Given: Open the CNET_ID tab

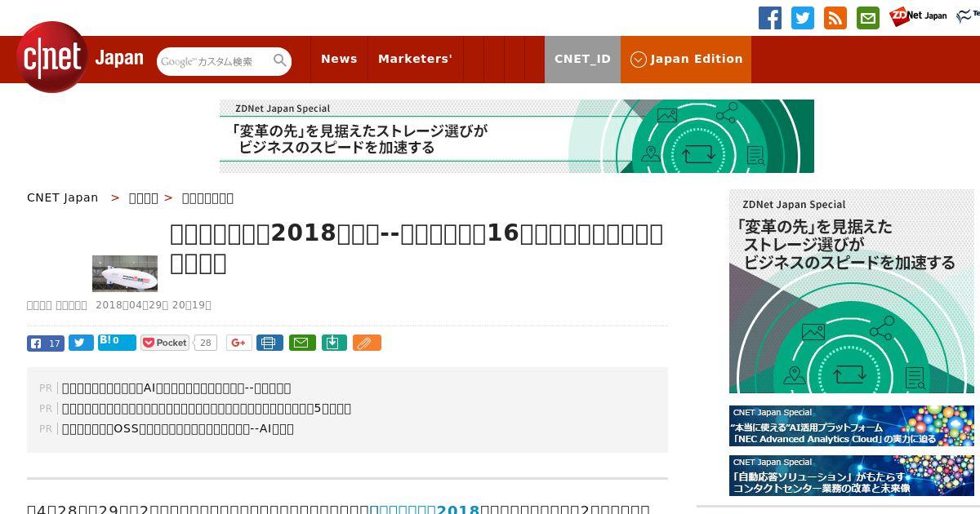Looking at the screenshot, I should point(582,59).
